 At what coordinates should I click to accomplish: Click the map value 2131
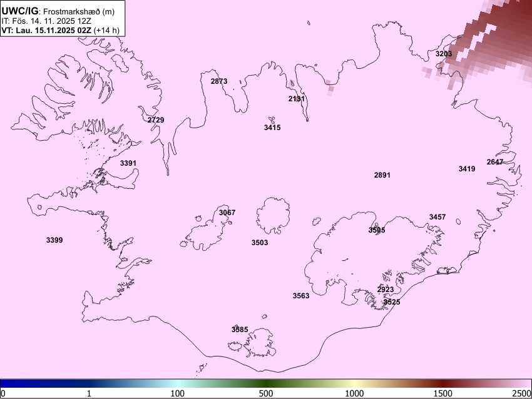click(297, 99)
